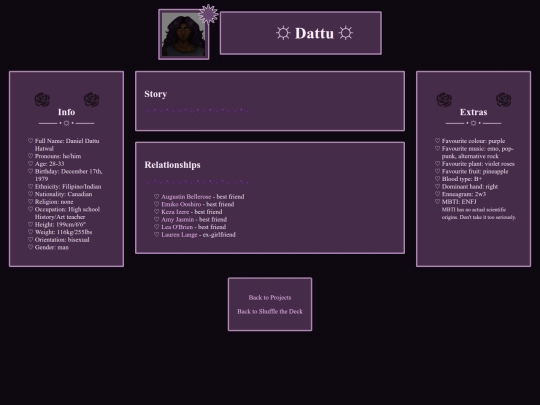Click the MBTI: ENFJ line
The width and height of the screenshot is (540, 405).
pos(459,201)
